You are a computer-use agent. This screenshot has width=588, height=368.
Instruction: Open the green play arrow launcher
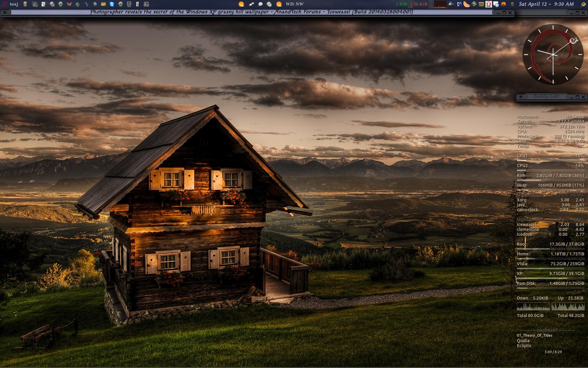click(x=95, y=4)
